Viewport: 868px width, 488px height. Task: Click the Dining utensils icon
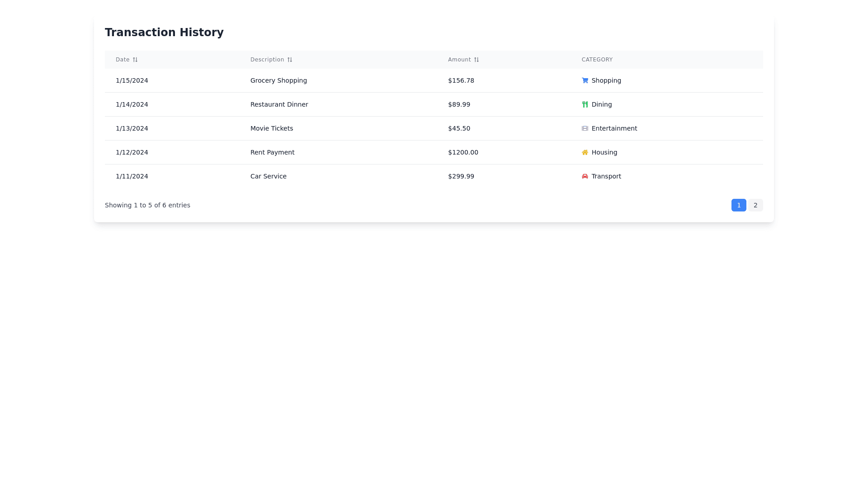585,104
